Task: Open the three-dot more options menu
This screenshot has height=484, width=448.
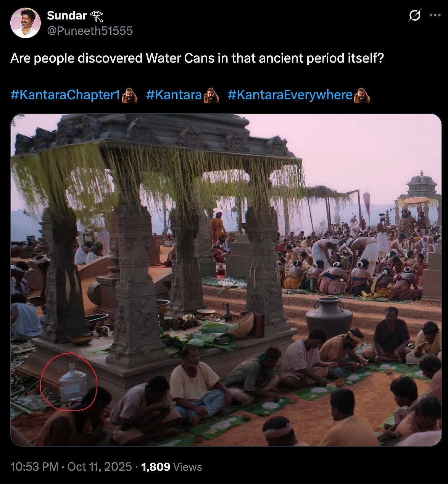Action: (x=435, y=16)
